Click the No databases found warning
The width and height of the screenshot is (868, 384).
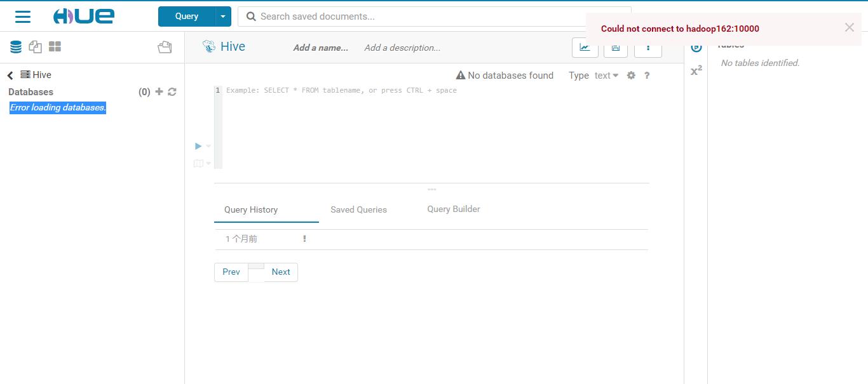click(x=505, y=76)
